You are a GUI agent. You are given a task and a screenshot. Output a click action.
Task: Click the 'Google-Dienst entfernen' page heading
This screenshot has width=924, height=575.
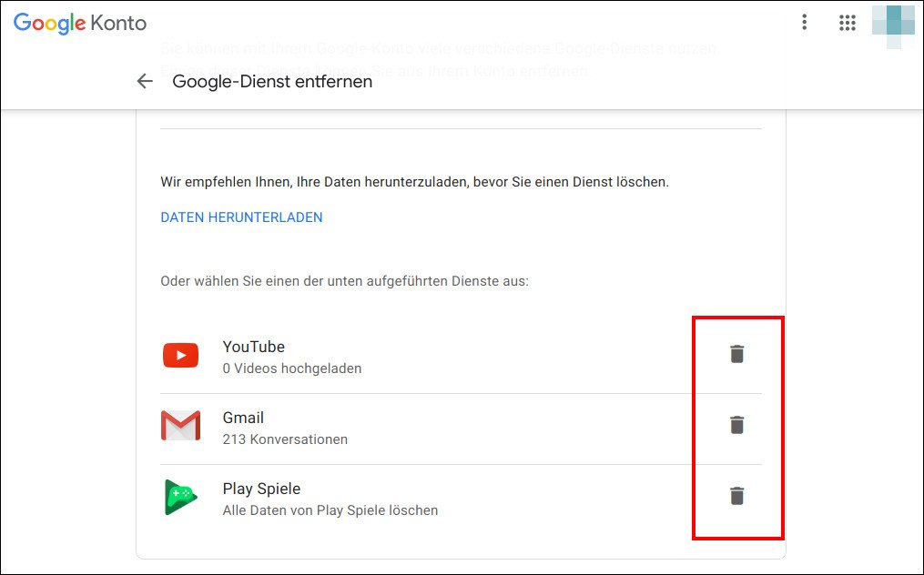[272, 81]
